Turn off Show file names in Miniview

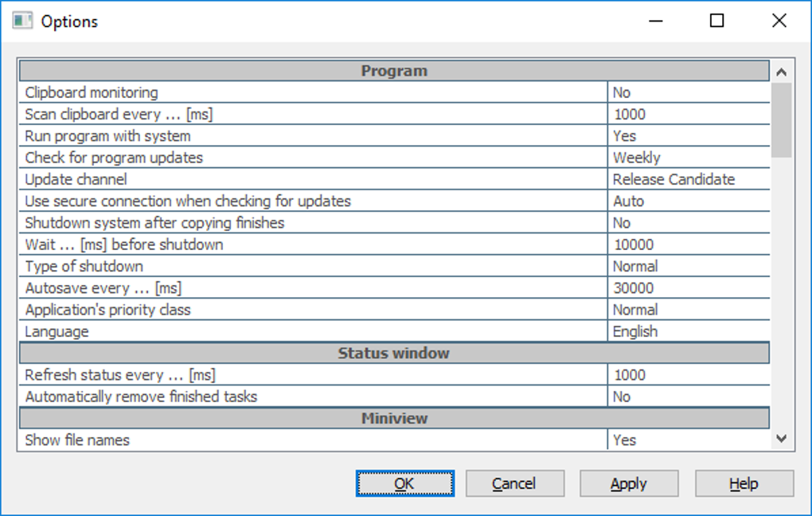pyautogui.click(x=689, y=440)
